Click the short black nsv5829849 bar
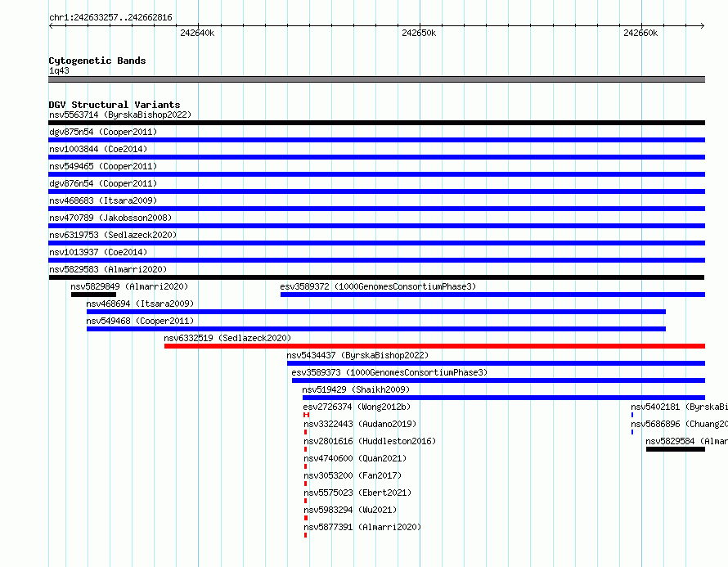The height and width of the screenshot is (567, 728). point(93,295)
